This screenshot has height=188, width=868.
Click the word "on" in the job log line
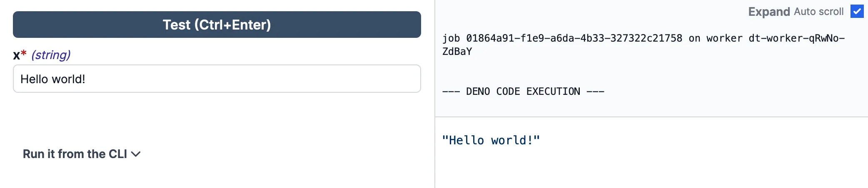tap(694, 38)
